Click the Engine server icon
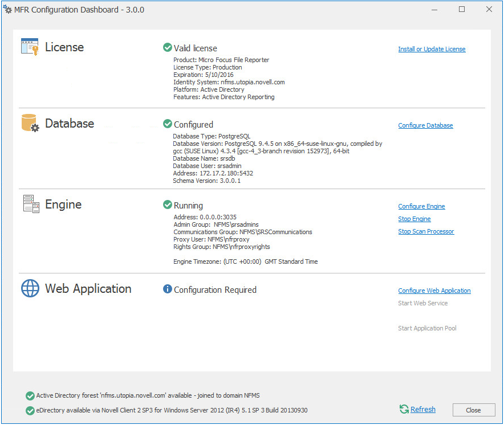The width and height of the screenshot is (504, 425). point(31,203)
